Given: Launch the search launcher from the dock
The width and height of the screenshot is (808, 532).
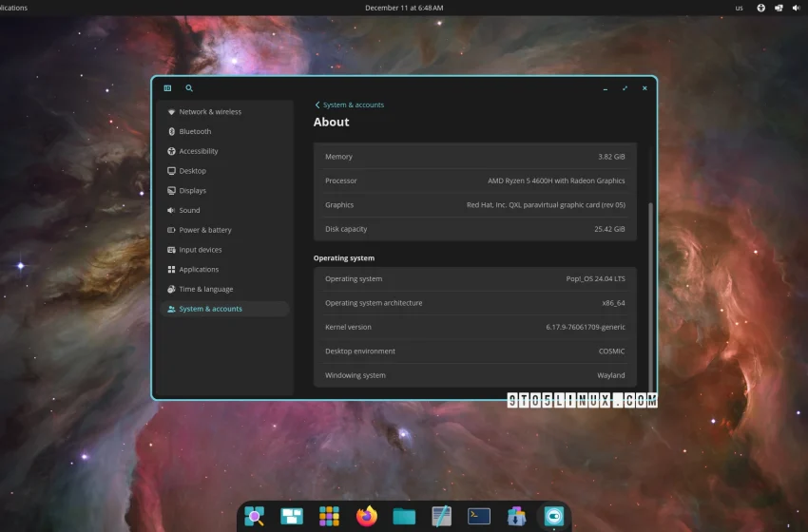Looking at the screenshot, I should click(255, 516).
